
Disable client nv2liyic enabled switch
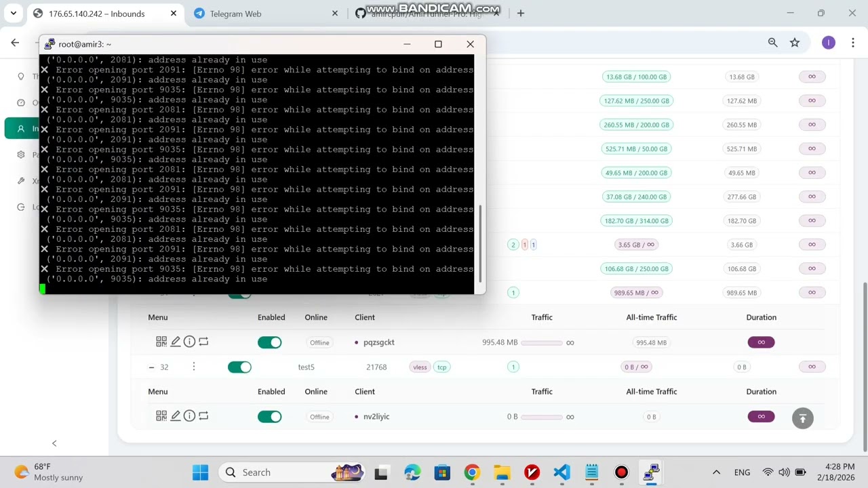[269, 416]
